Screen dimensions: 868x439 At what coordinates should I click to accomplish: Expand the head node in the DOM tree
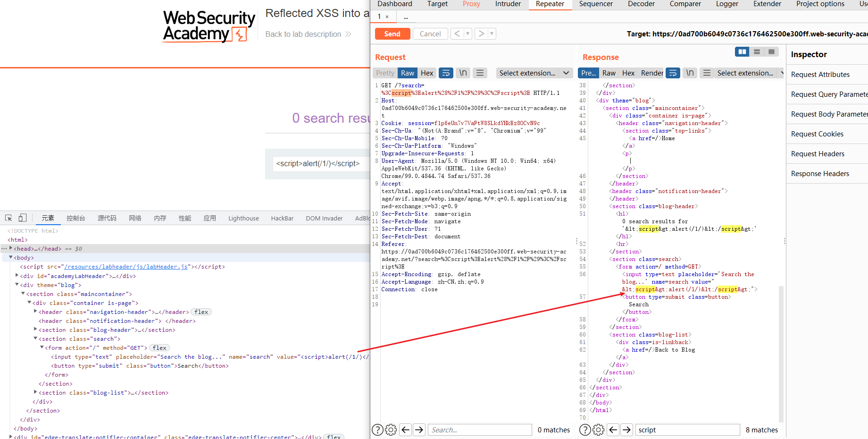pyautogui.click(x=11, y=248)
